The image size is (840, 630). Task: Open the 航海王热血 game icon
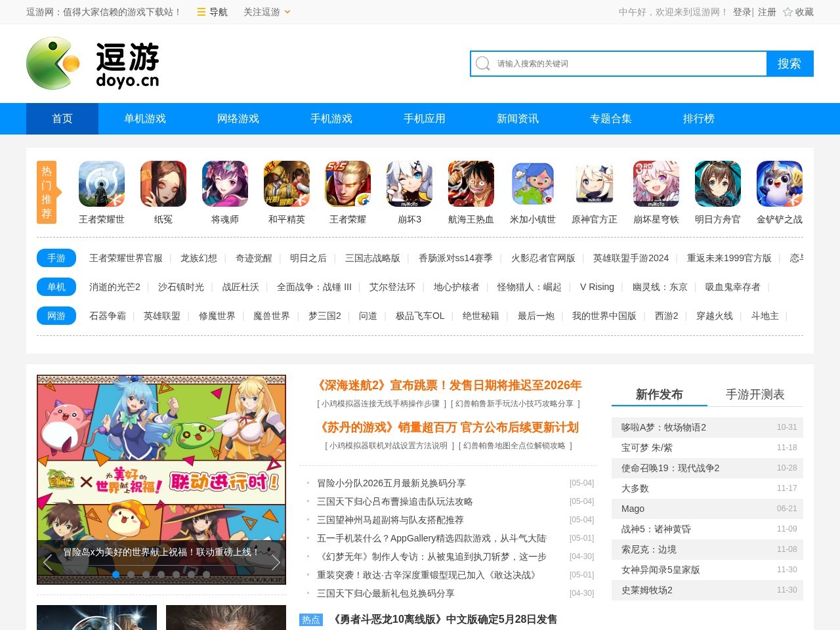(x=471, y=184)
